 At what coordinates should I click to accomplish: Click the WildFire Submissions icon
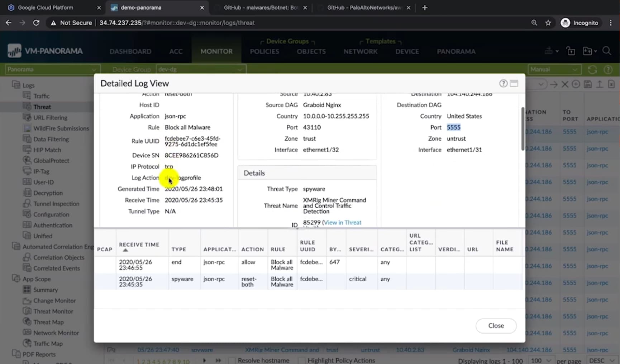27,128
